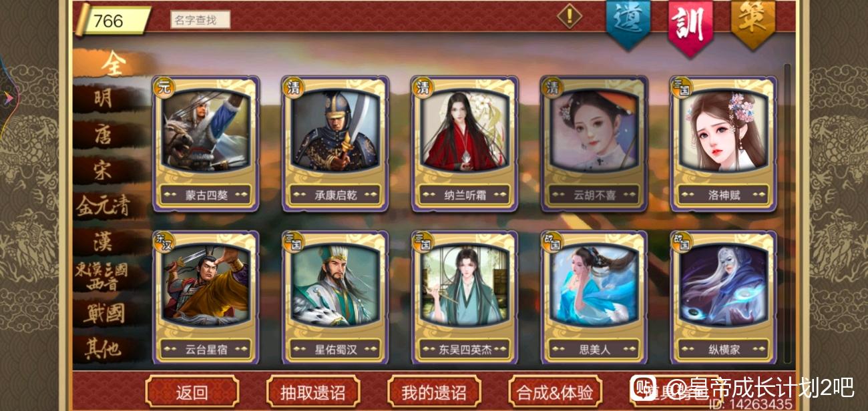Open the 洛神赋 card
Image resolution: width=868 pixels, height=411 pixels.
point(724,144)
